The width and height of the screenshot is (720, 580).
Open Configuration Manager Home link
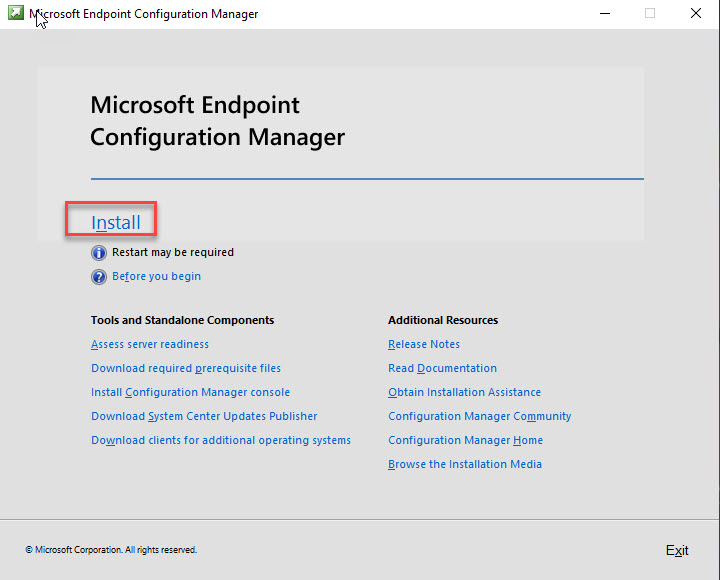[x=465, y=441]
